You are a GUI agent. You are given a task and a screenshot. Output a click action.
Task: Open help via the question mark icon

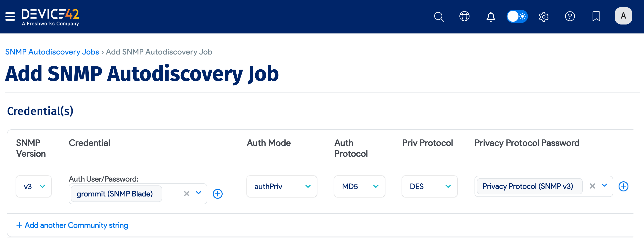[570, 16]
